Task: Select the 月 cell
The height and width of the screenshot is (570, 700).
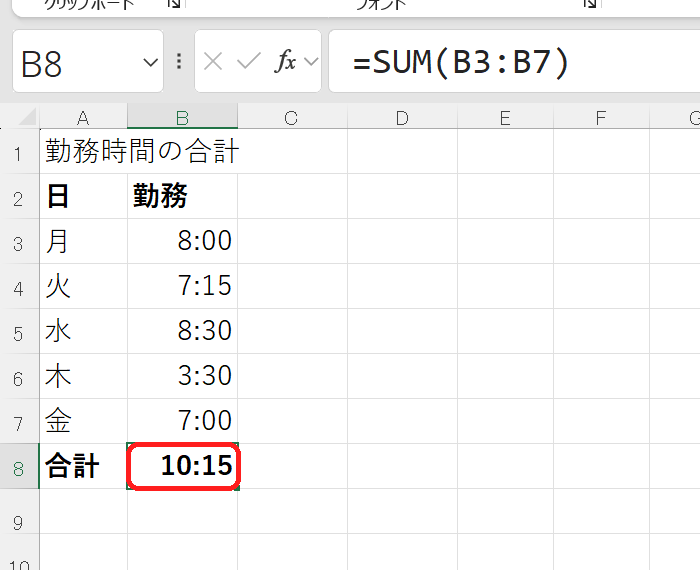Action: [83, 241]
